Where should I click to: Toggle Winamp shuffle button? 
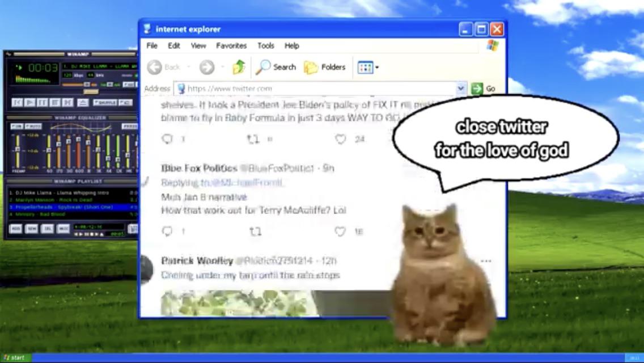coord(105,102)
